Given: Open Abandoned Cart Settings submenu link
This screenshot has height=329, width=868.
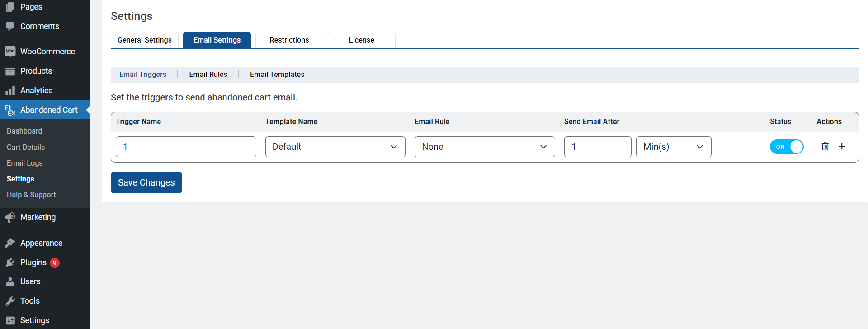Looking at the screenshot, I should [20, 179].
